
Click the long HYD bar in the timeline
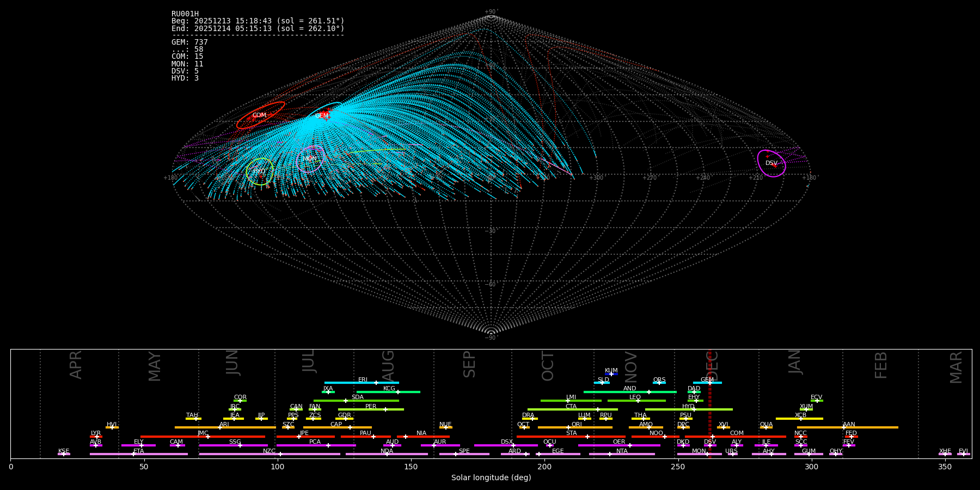click(x=689, y=409)
